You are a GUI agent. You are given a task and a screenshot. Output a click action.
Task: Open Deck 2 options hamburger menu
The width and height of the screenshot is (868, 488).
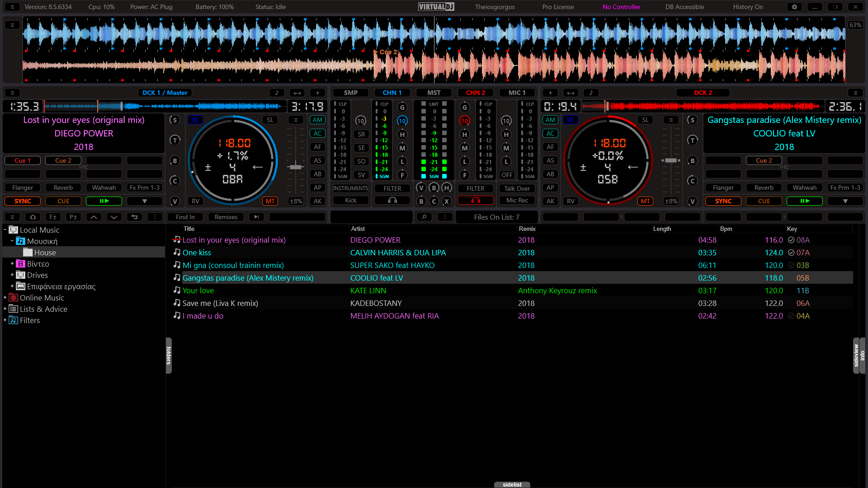pyautogui.click(x=855, y=93)
